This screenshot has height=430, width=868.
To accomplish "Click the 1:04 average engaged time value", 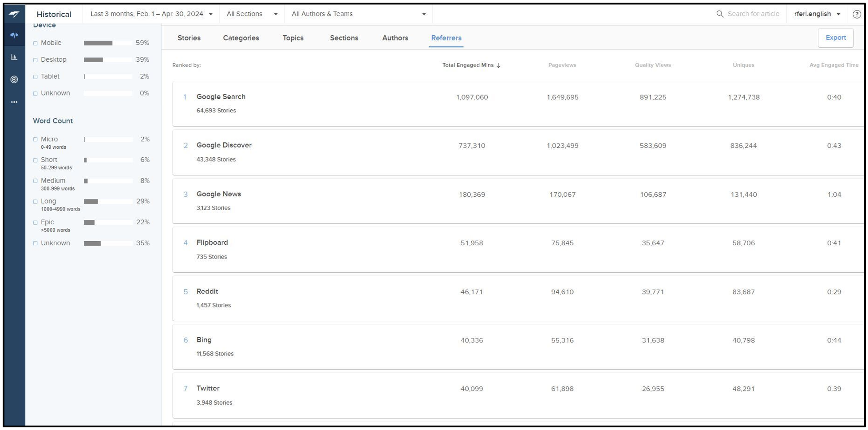I will pos(834,195).
